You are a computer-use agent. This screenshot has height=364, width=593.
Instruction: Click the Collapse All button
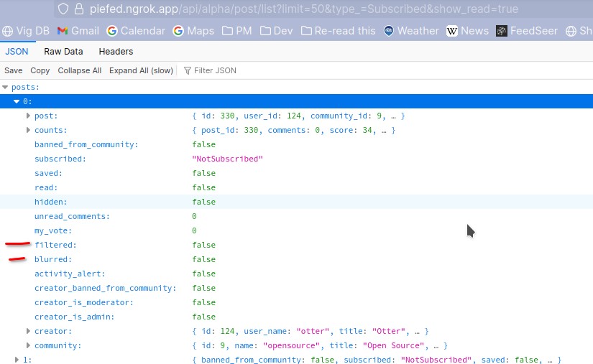pos(79,70)
